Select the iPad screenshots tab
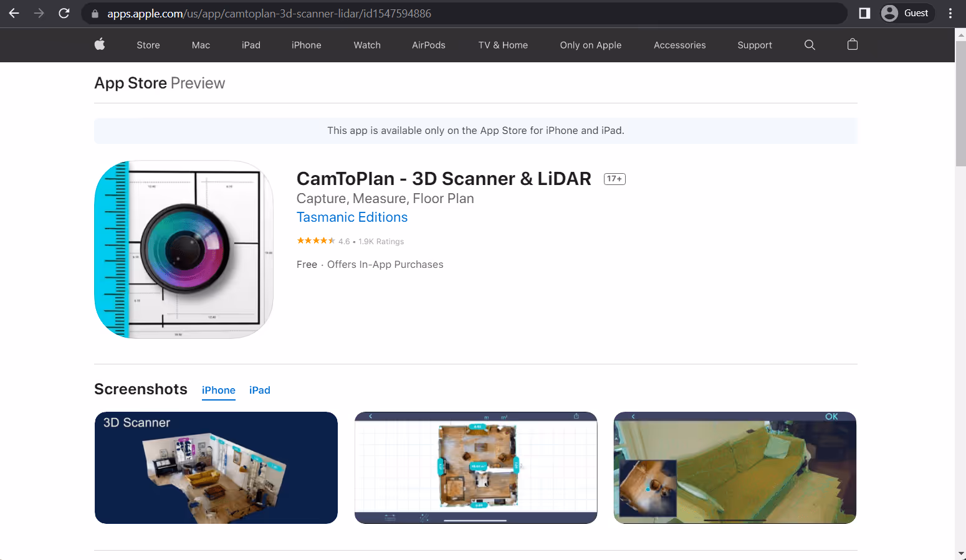 260,391
